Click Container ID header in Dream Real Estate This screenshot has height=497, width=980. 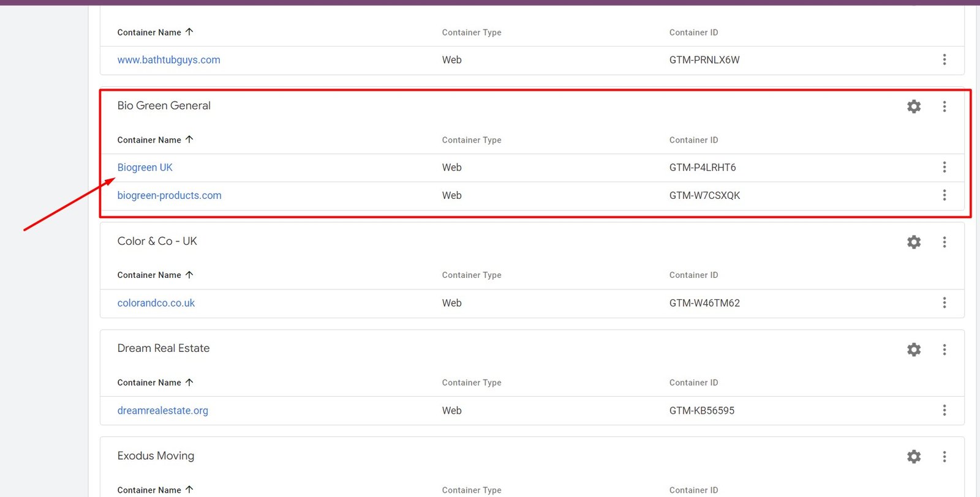coord(693,383)
